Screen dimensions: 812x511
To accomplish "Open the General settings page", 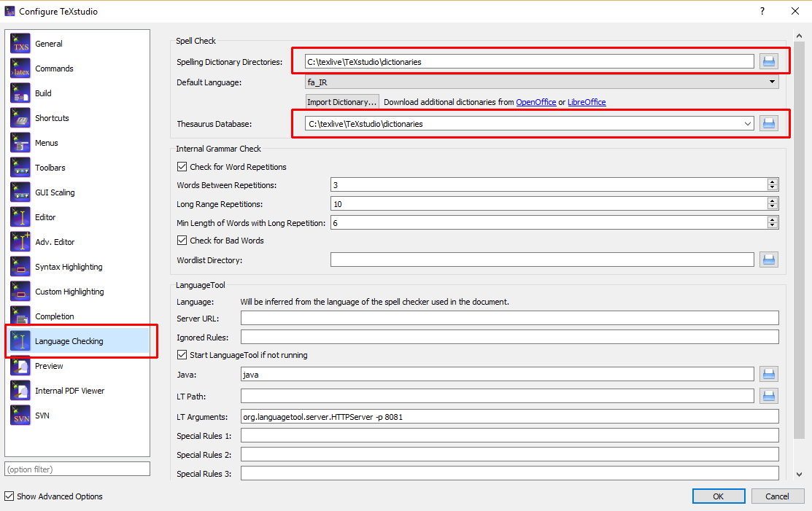I will (x=49, y=44).
